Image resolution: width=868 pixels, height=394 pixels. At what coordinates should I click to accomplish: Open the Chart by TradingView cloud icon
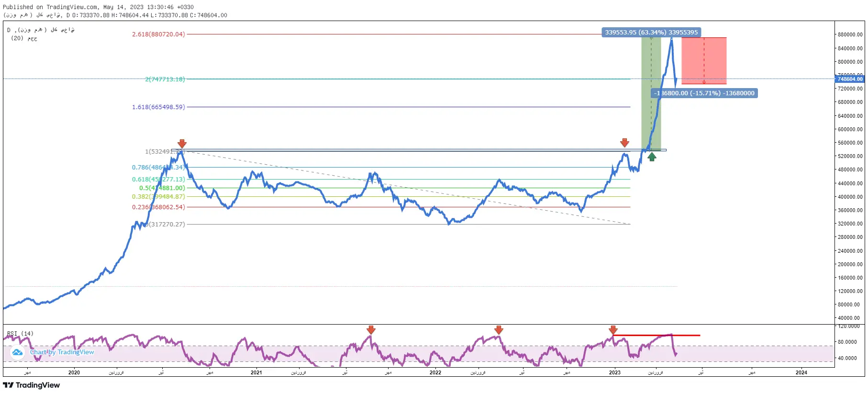(18, 352)
